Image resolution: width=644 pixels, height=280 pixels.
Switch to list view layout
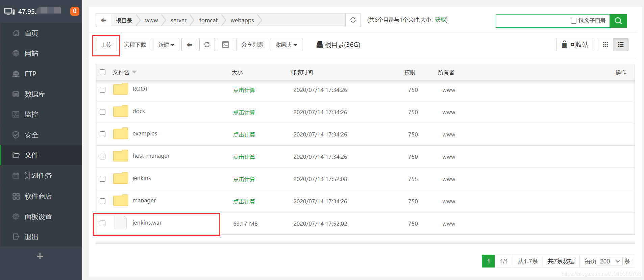pos(621,45)
